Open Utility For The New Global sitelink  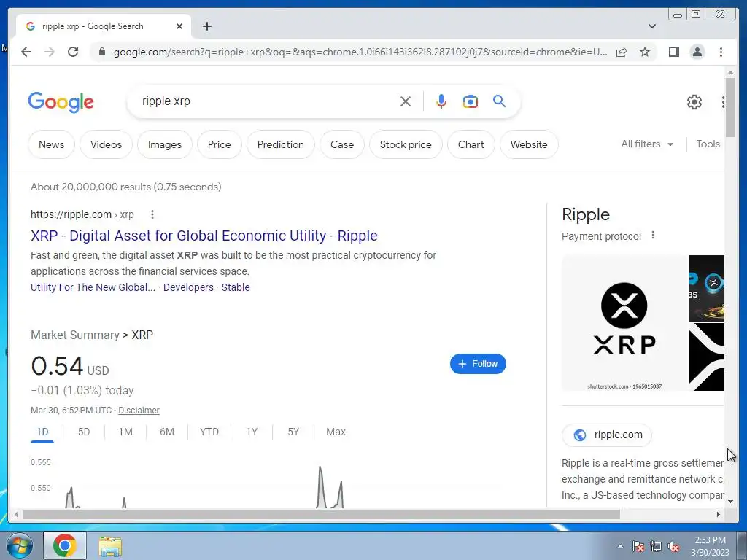tap(93, 287)
